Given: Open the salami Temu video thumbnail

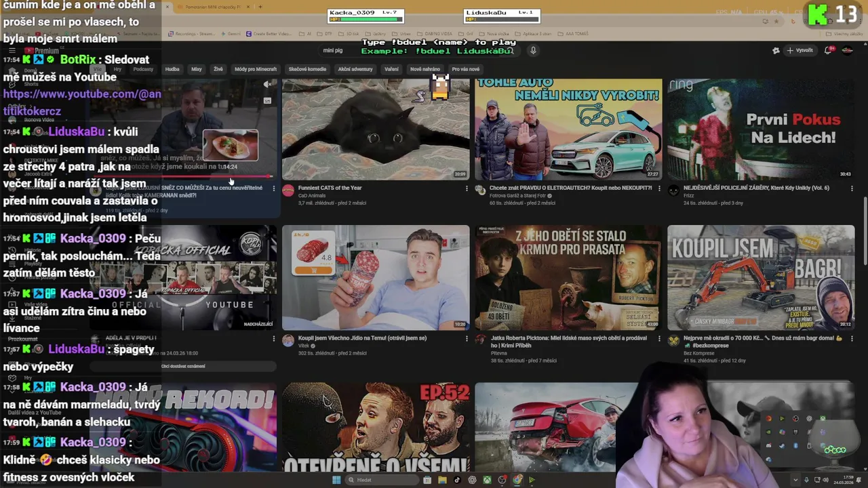Looking at the screenshot, I should 376,278.
